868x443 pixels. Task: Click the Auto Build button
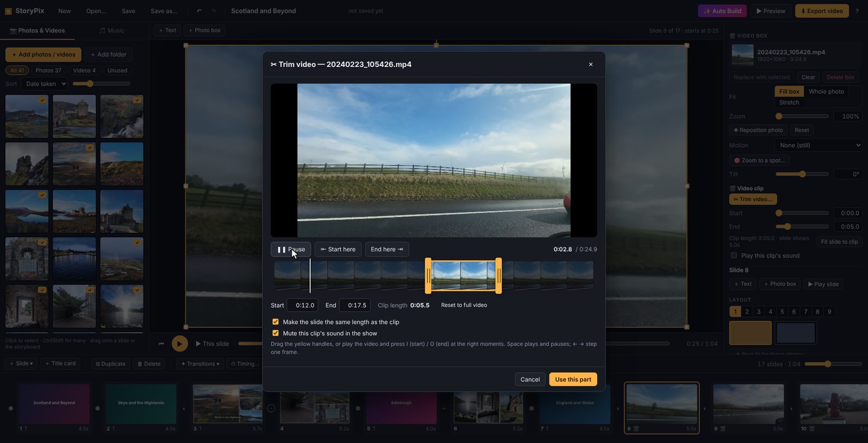point(722,11)
